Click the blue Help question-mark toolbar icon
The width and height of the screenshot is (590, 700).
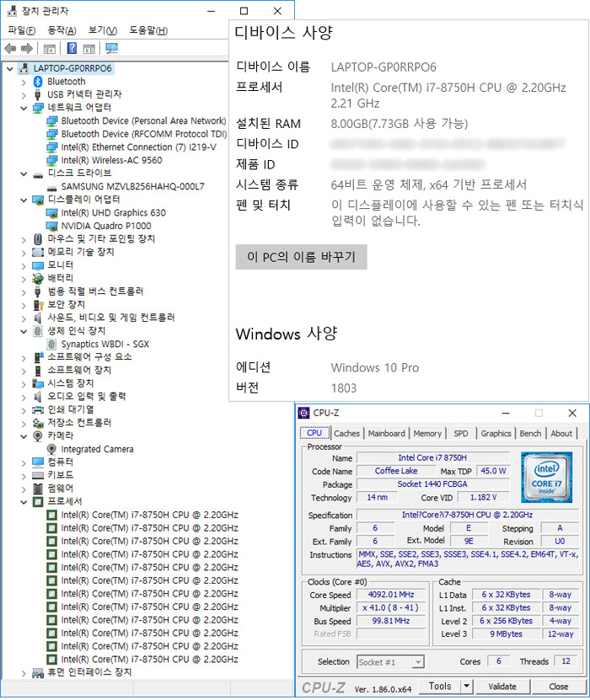[72, 48]
